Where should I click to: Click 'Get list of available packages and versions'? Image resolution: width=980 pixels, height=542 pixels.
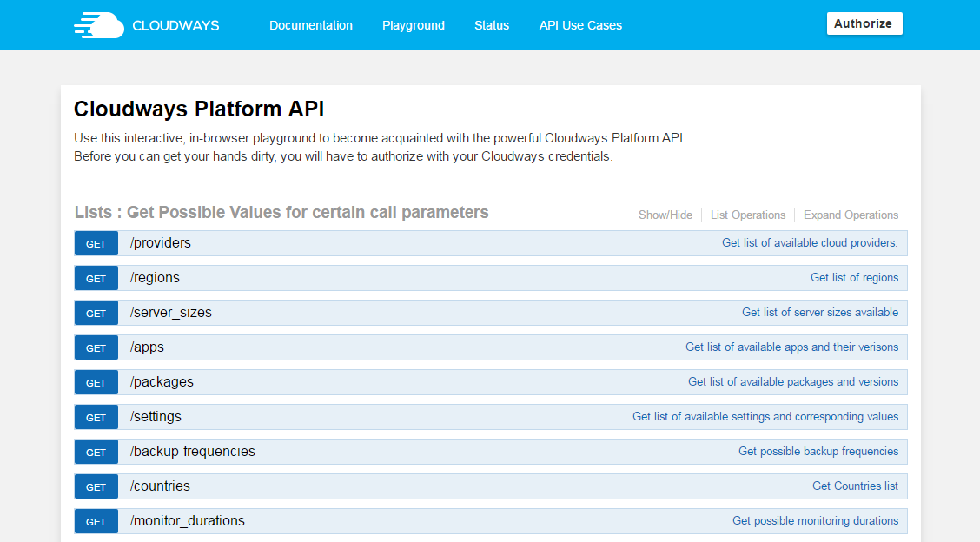(793, 382)
